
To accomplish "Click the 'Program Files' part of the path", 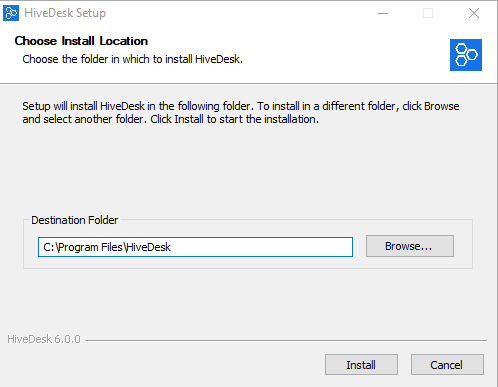I will coord(90,247).
